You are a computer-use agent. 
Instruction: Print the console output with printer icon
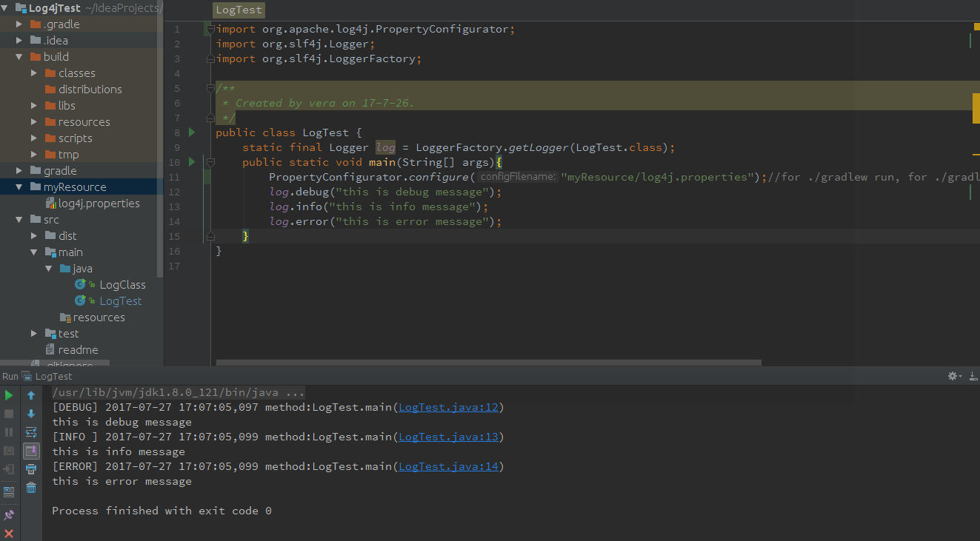tap(31, 469)
